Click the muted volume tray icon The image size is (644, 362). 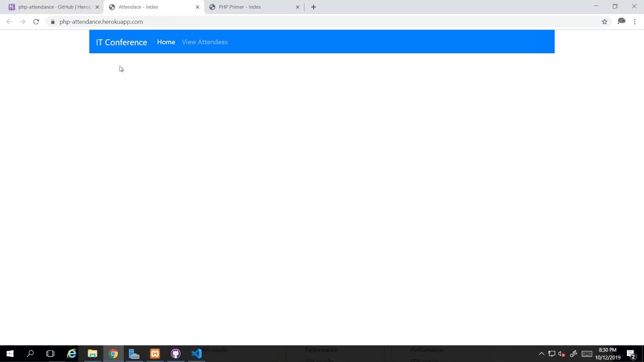(562, 354)
